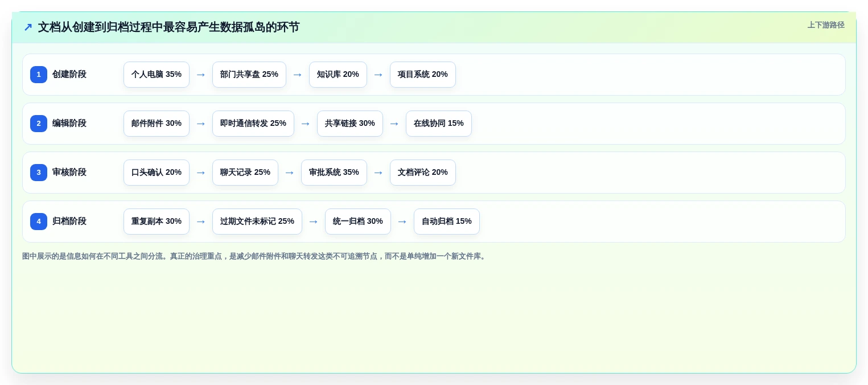The image size is (868, 385).
Task: Click the 重复副本 30% node
Action: point(157,222)
